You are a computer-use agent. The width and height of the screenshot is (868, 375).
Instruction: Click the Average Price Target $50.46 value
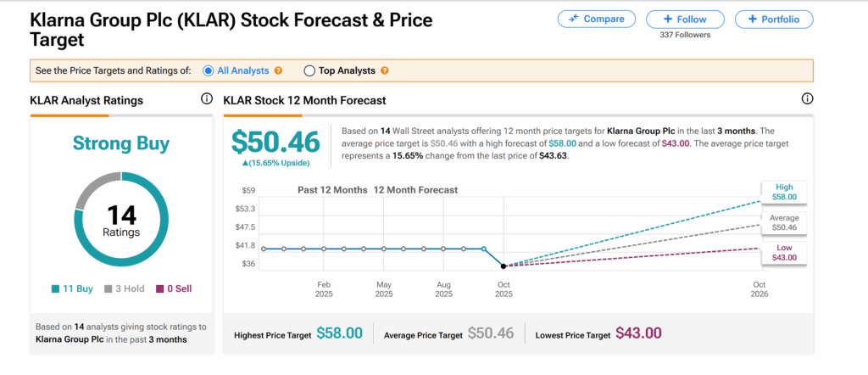491,333
